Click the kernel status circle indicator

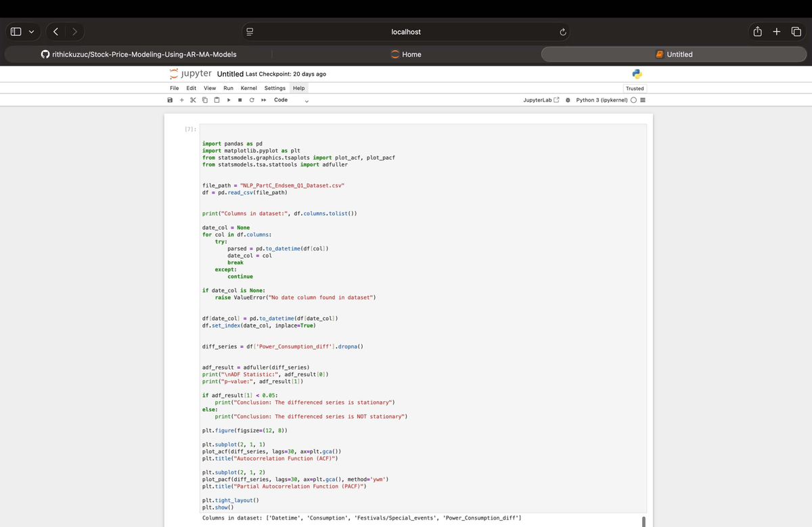[633, 100]
